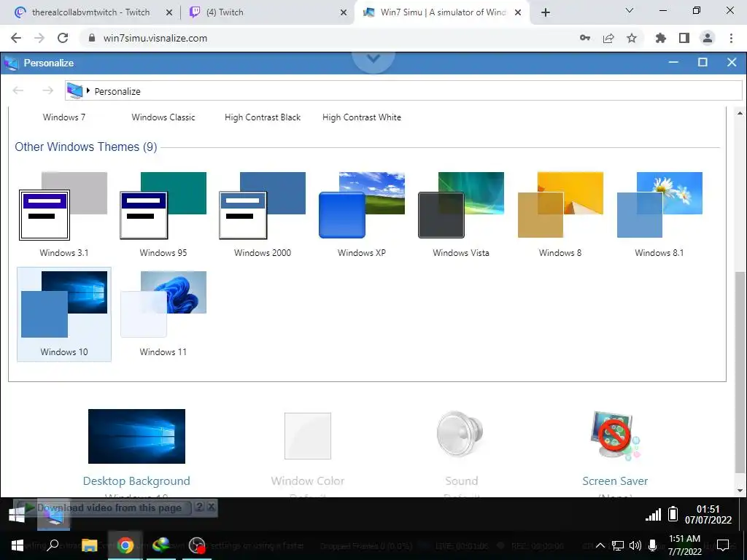Click the Window Color icon
Screen dimensions: 747x560
307,436
